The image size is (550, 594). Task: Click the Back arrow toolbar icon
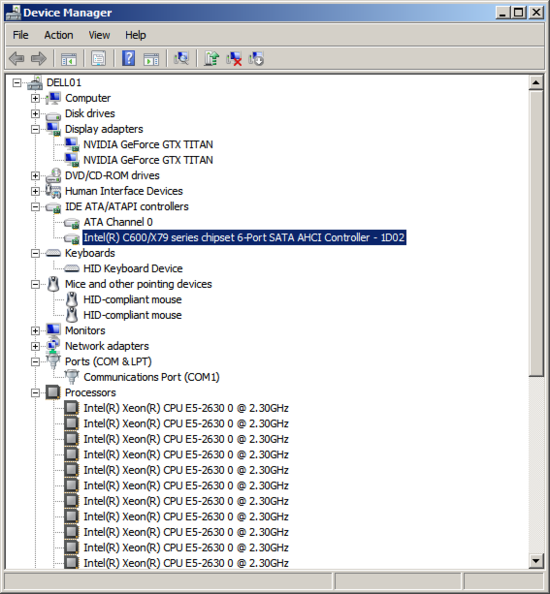point(17,59)
